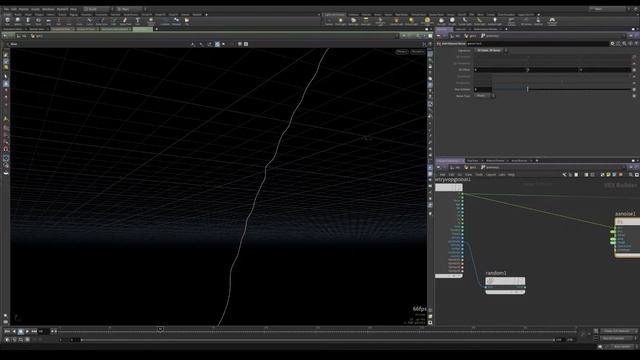Select the Sphere shelf tool
Viewport: 640px width, 360px height.
click(x=18, y=21)
